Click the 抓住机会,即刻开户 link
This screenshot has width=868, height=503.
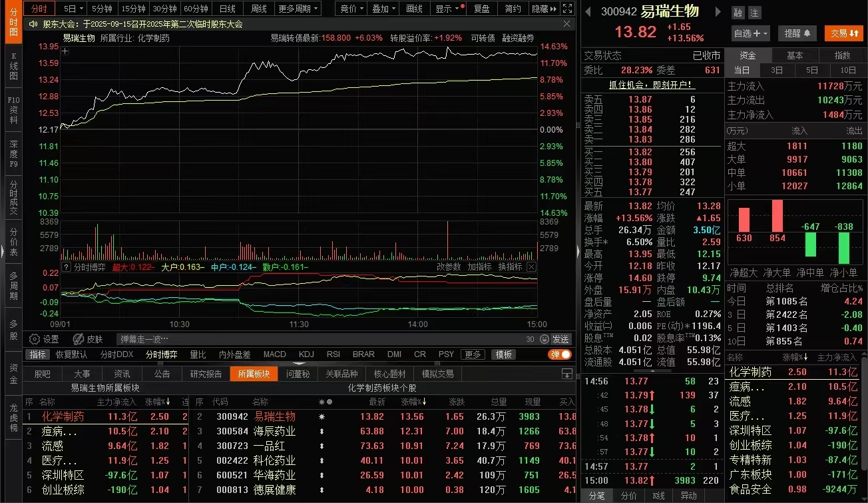point(652,85)
